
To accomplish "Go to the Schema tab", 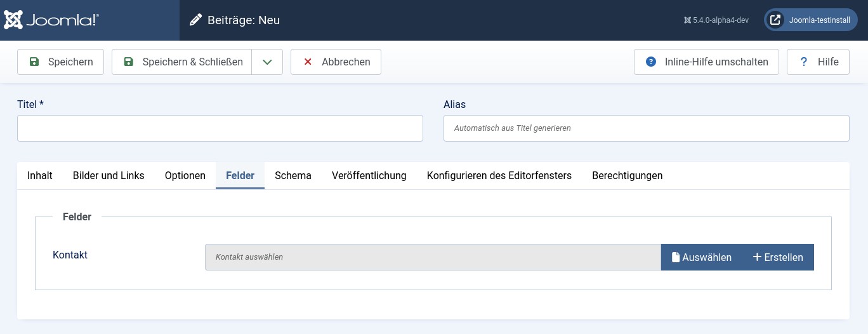I will tap(293, 176).
